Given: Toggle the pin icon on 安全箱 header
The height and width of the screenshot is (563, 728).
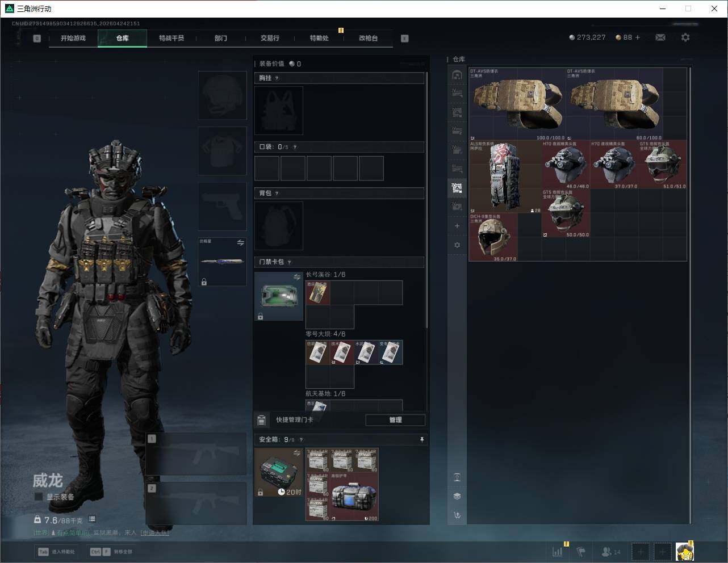Looking at the screenshot, I should click(421, 439).
